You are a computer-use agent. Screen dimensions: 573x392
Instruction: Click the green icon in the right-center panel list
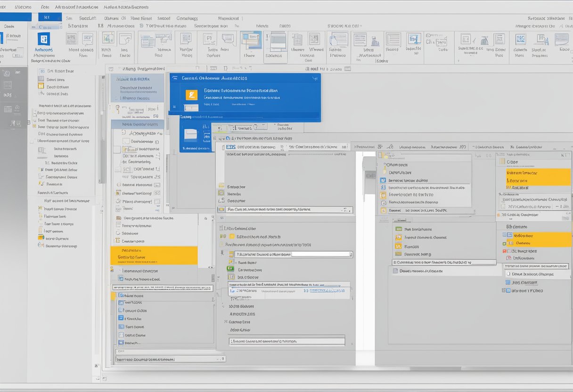[x=399, y=229]
